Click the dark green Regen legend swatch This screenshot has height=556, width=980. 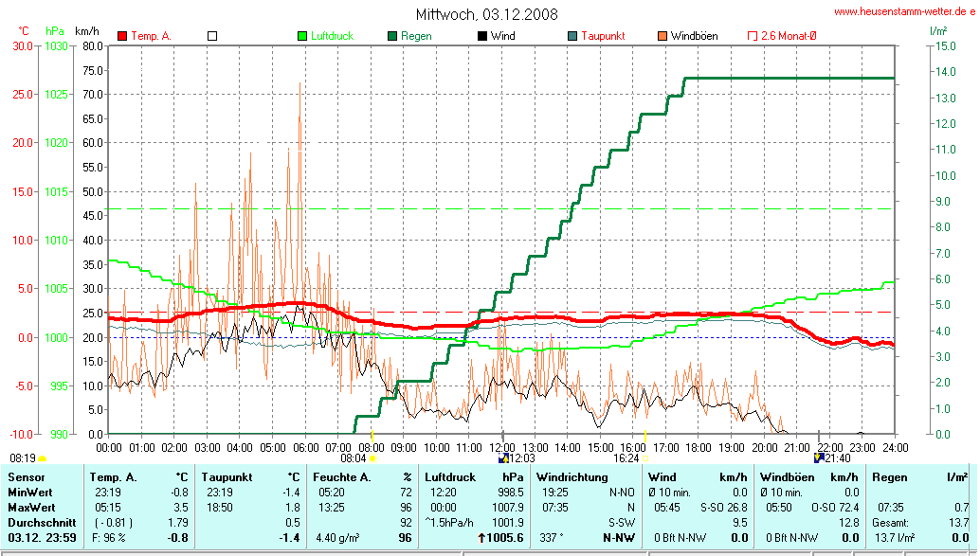[x=391, y=36]
